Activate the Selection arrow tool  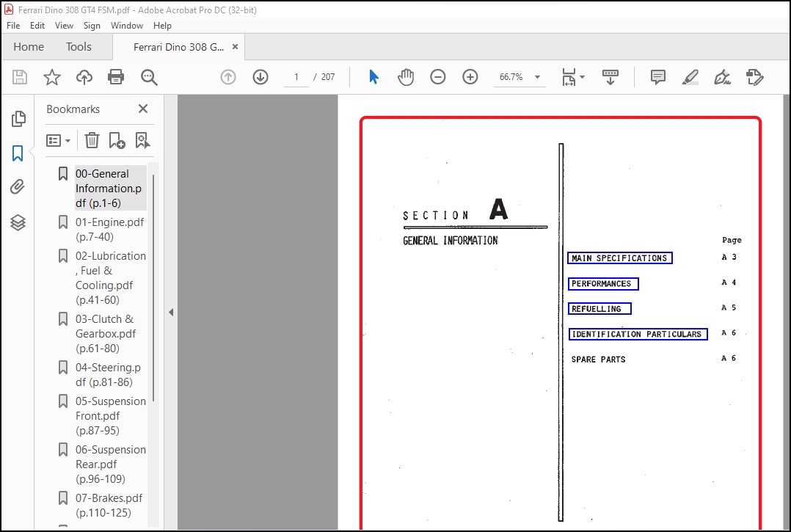373,77
